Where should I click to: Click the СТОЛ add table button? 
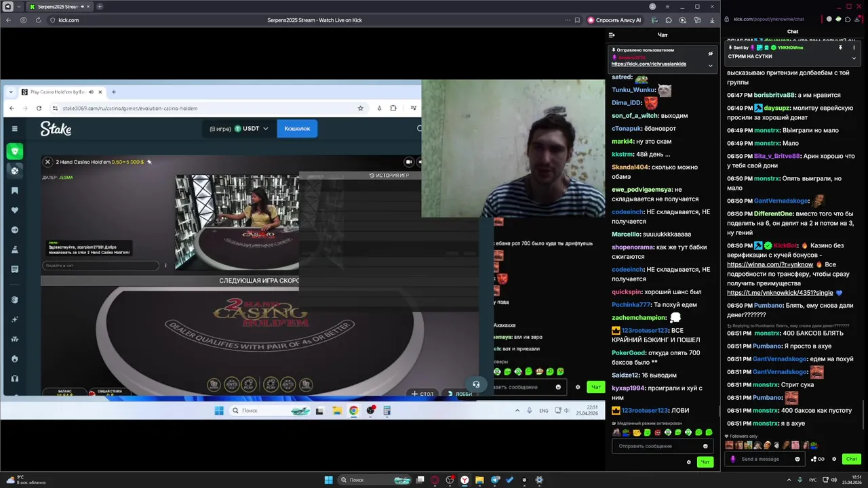(422, 394)
